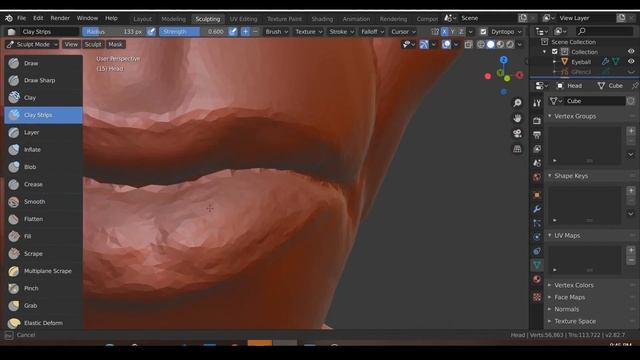
Task: Open the Sculpt menu in viewport header
Action: point(93,44)
